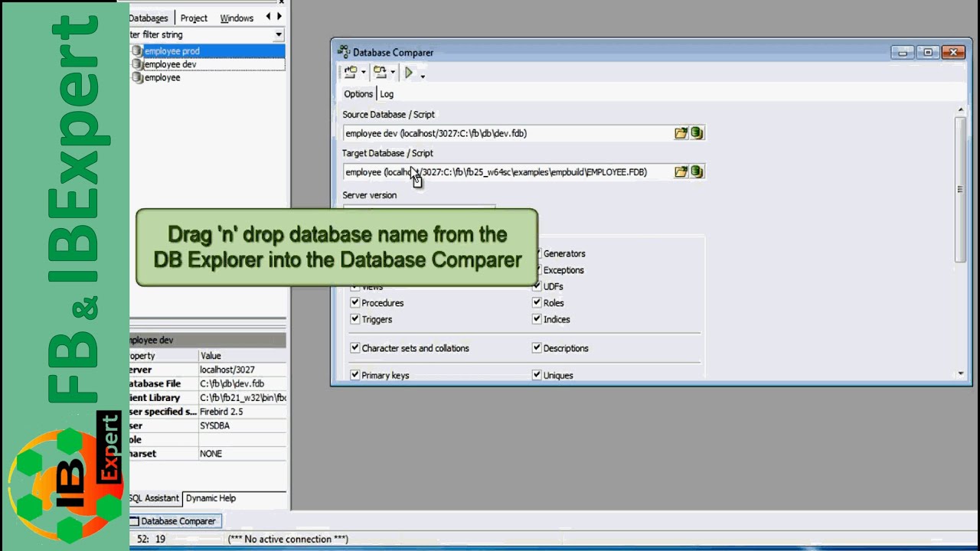Click the scroll up arrow in Database Comparer
980x551 pixels.
pos(960,110)
